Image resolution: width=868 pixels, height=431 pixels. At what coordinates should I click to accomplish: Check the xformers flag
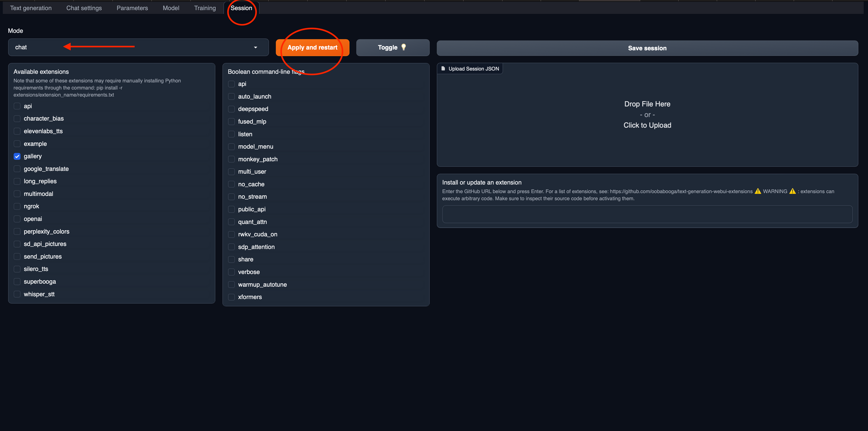(231, 297)
